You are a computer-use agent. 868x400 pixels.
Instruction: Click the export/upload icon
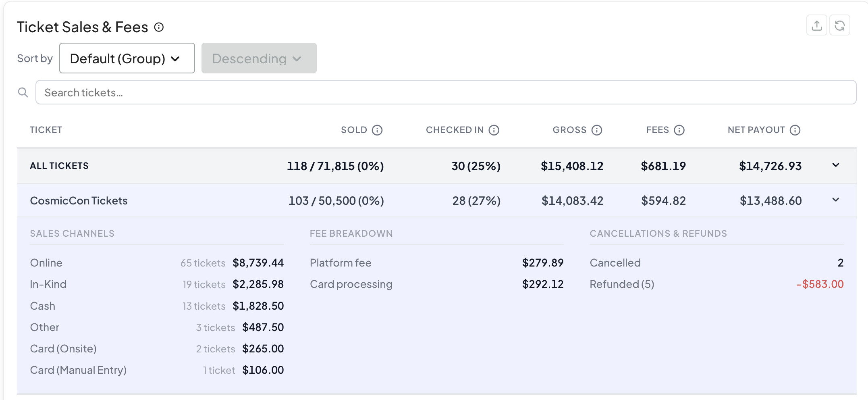pos(816,25)
